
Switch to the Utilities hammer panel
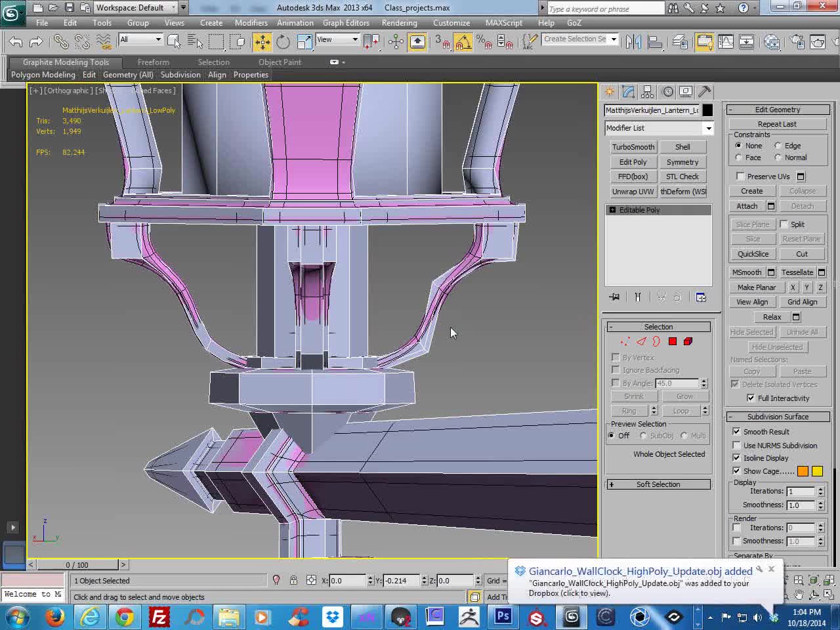coord(705,92)
